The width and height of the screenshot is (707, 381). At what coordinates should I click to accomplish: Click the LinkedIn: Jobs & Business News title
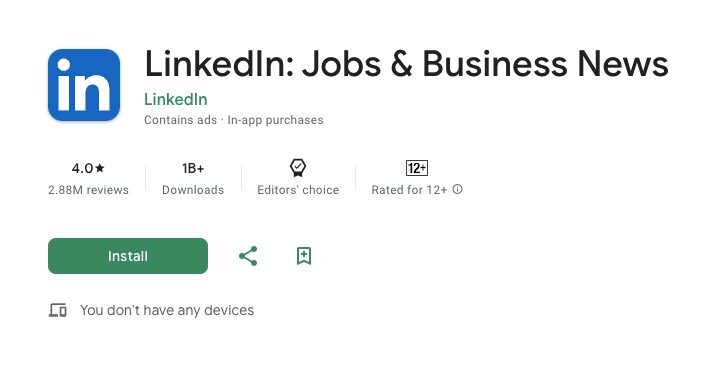(406, 64)
